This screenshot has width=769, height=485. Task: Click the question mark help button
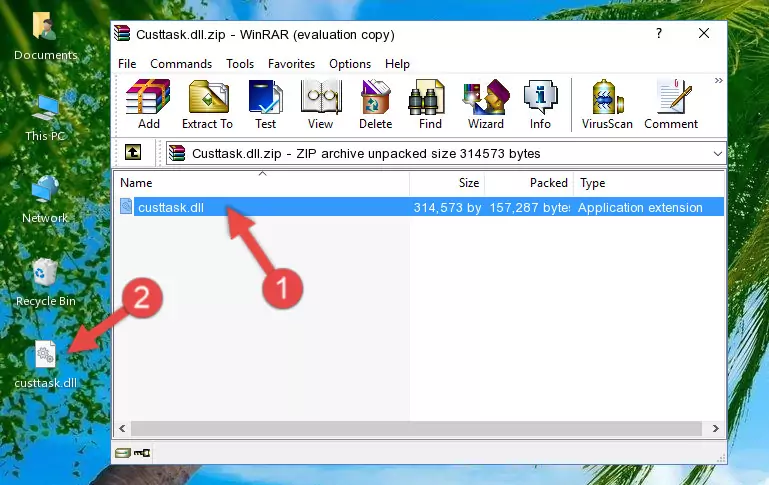(659, 33)
